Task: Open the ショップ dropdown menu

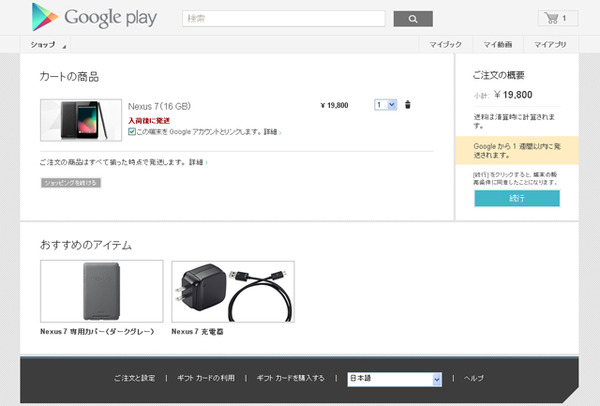Action: click(46, 45)
